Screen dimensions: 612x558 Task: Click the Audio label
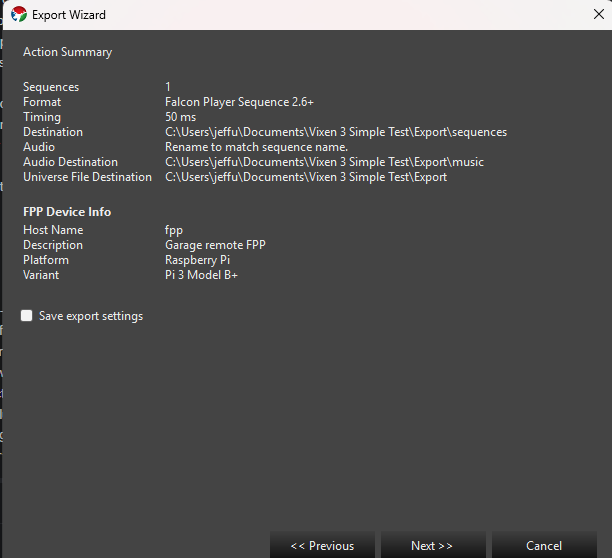click(39, 147)
